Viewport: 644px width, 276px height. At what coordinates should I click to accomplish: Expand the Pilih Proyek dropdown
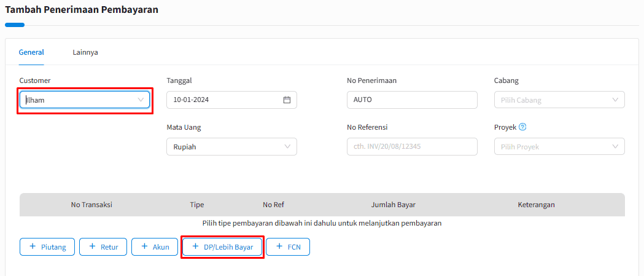click(x=559, y=146)
